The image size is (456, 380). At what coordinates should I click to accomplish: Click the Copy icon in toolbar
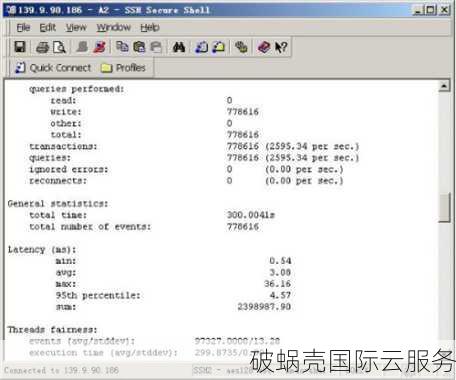coord(122,47)
